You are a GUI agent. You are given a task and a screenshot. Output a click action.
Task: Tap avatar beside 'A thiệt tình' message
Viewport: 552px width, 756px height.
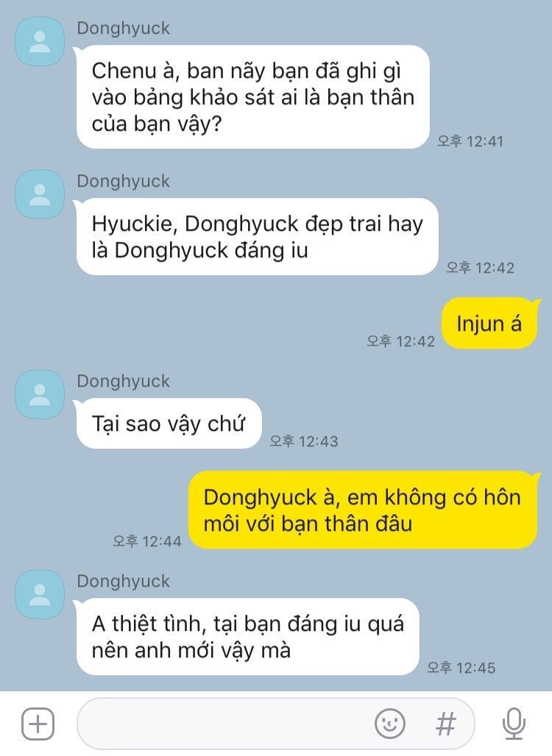pos(40,594)
